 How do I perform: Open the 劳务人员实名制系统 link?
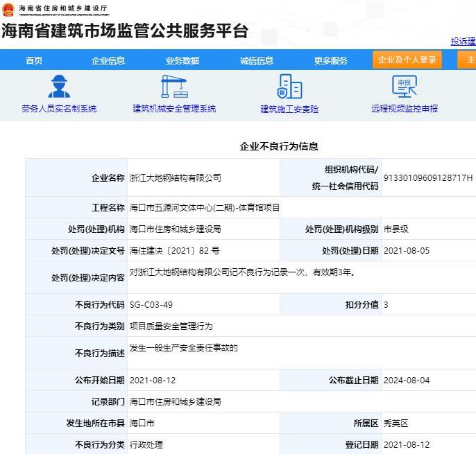pyautogui.click(x=59, y=109)
